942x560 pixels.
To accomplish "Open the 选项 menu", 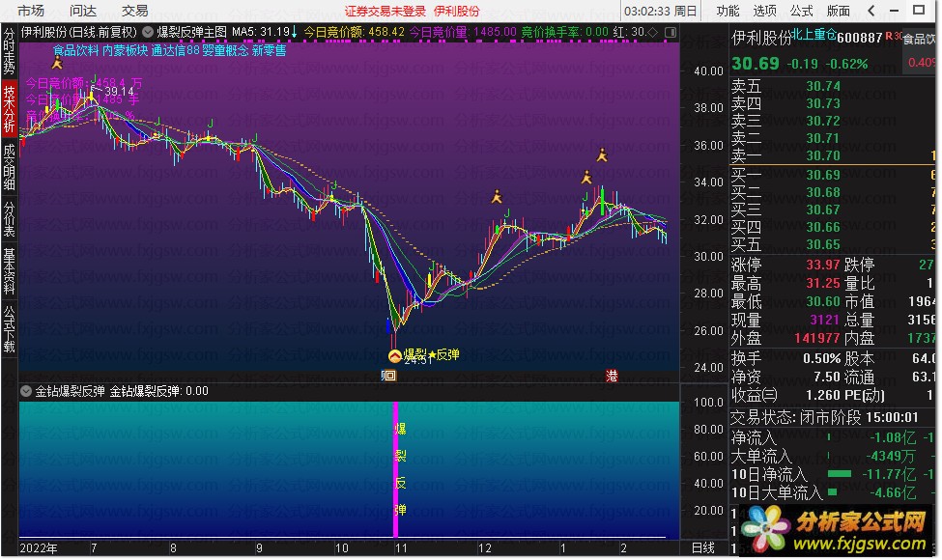I will click(765, 11).
